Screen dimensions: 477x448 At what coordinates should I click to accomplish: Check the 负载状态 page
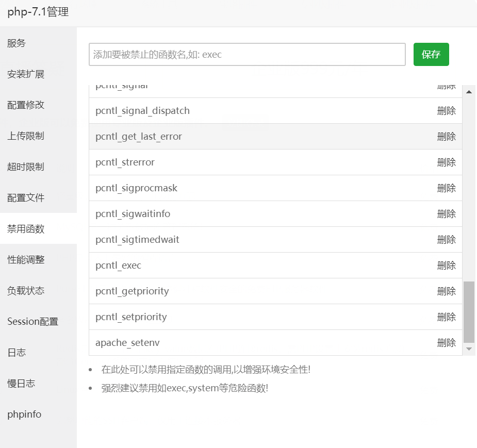pyautogui.click(x=25, y=290)
